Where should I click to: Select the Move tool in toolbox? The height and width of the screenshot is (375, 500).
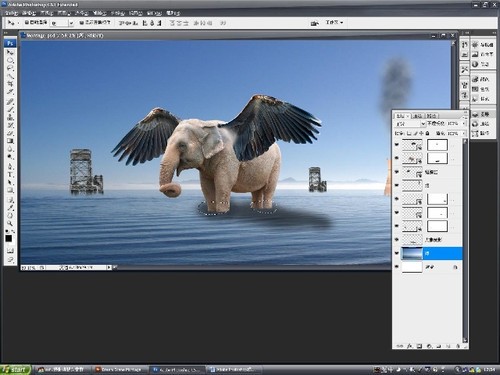pos(10,52)
